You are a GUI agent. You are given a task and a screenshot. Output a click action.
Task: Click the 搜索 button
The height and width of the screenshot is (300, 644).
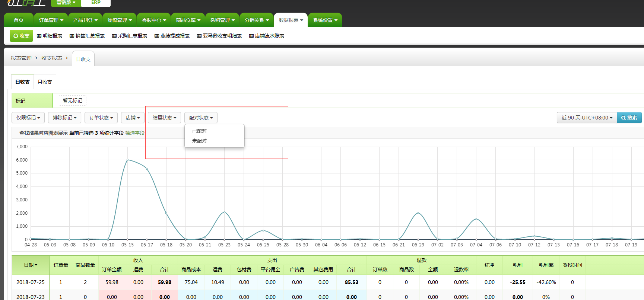coord(629,118)
